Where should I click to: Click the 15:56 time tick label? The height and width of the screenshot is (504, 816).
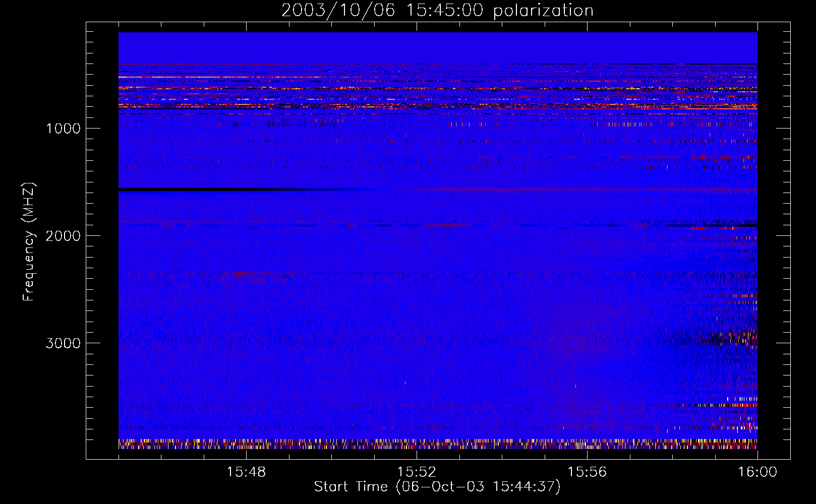pyautogui.click(x=587, y=472)
